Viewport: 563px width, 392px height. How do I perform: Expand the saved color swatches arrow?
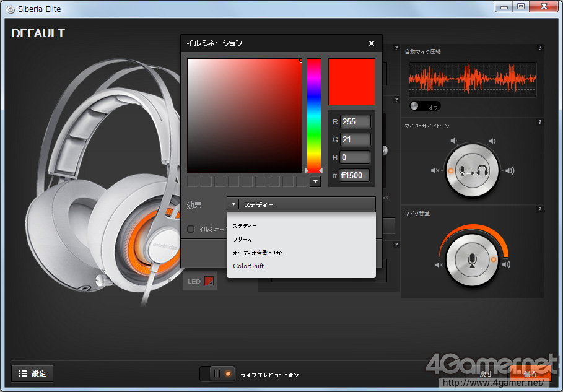pyautogui.click(x=315, y=181)
